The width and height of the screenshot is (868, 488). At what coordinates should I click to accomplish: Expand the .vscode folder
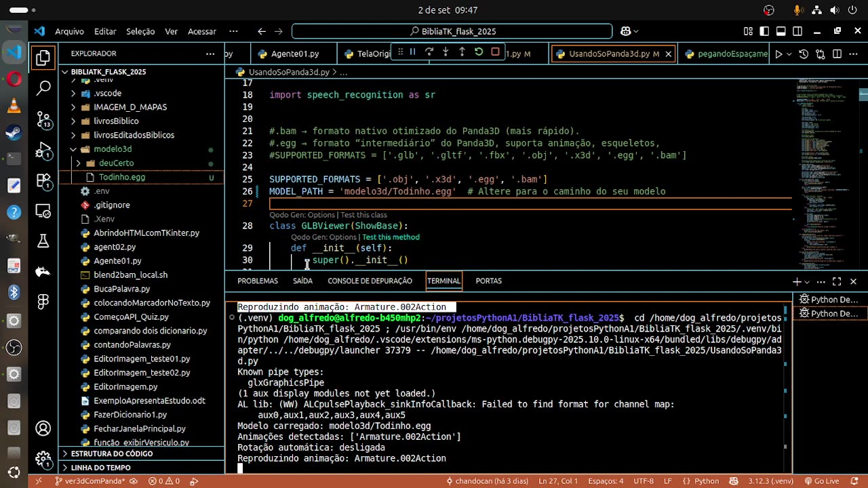coord(73,94)
